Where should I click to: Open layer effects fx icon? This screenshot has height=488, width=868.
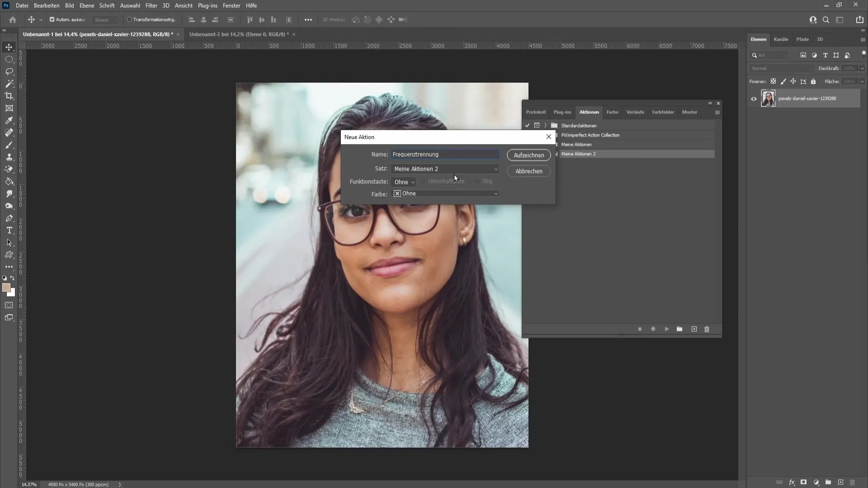pyautogui.click(x=792, y=482)
